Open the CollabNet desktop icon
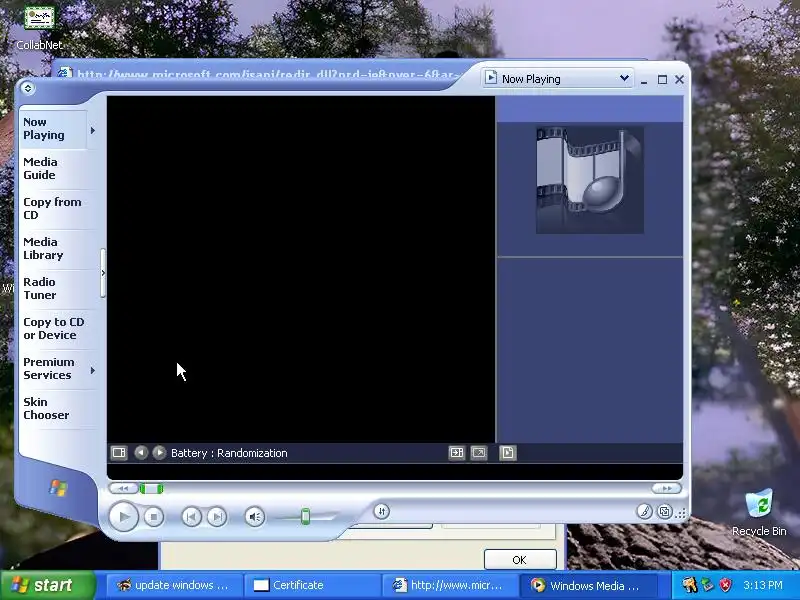The height and width of the screenshot is (600, 800). click(39, 28)
